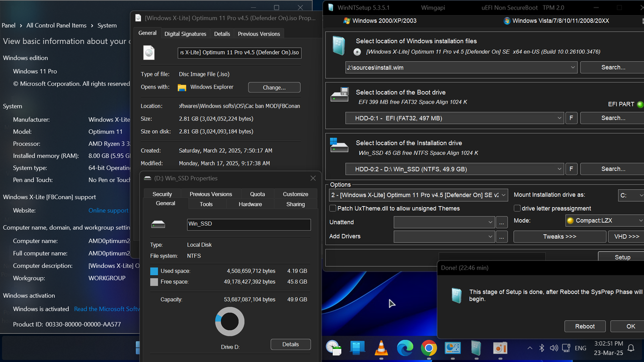Open the Bluetooth icon in system tray
The width and height of the screenshot is (644, 362).
click(541, 347)
